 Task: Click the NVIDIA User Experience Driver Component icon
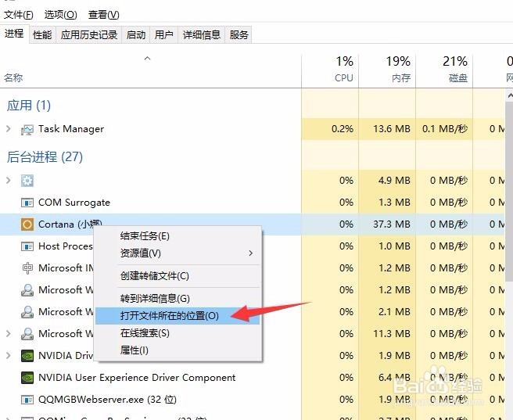click(27, 378)
